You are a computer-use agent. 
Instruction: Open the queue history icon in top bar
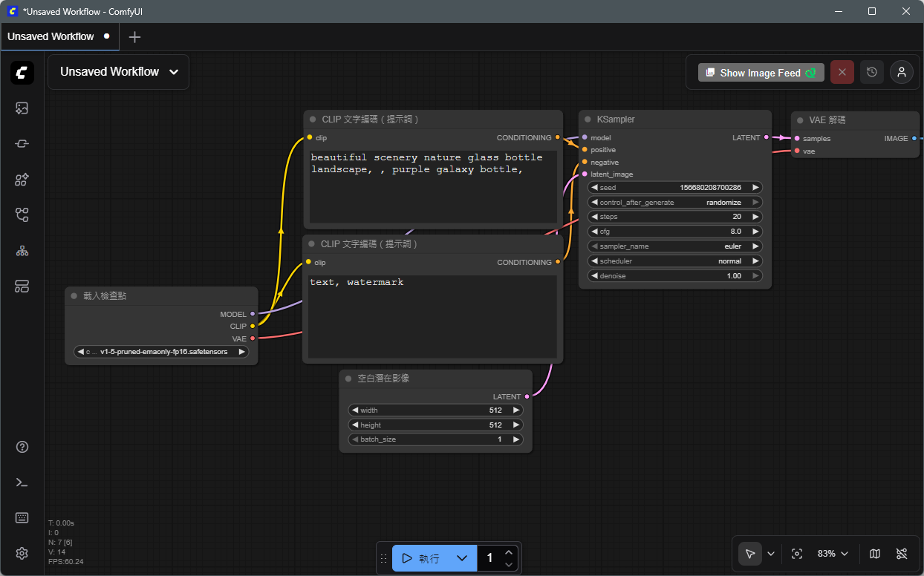pos(872,72)
